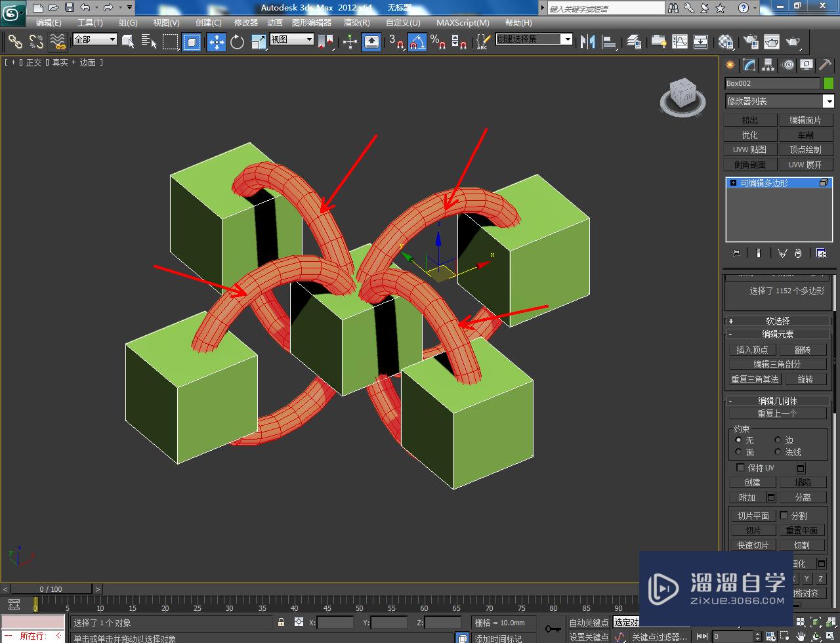Click 插入顶点 button
This screenshot has width=840, height=643.
coord(752,350)
